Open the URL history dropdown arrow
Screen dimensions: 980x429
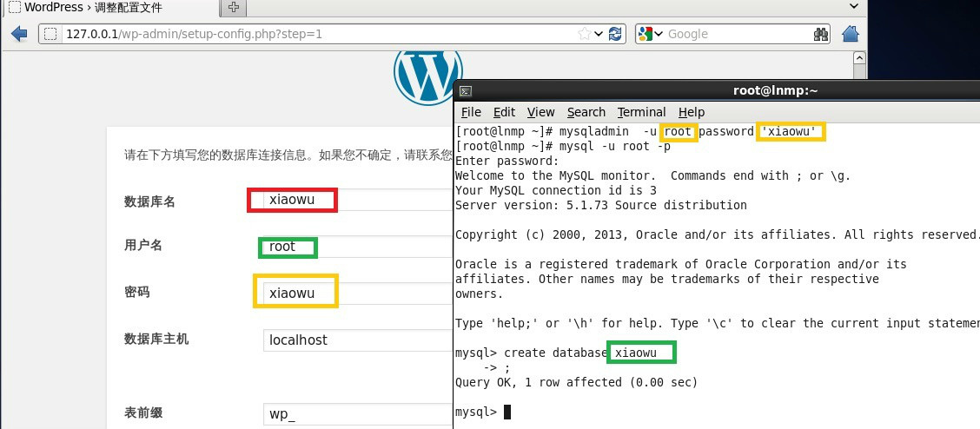click(x=599, y=34)
